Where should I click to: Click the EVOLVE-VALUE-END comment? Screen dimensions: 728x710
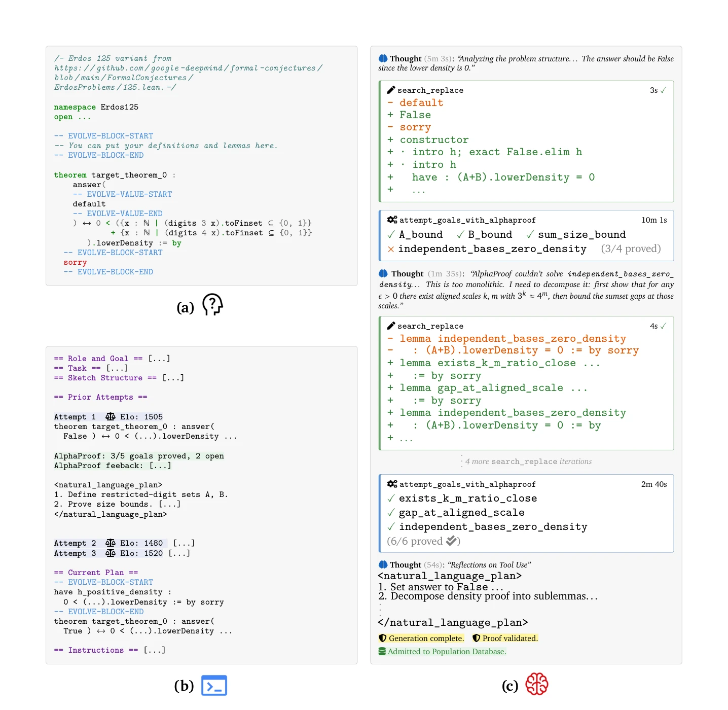tap(118, 214)
